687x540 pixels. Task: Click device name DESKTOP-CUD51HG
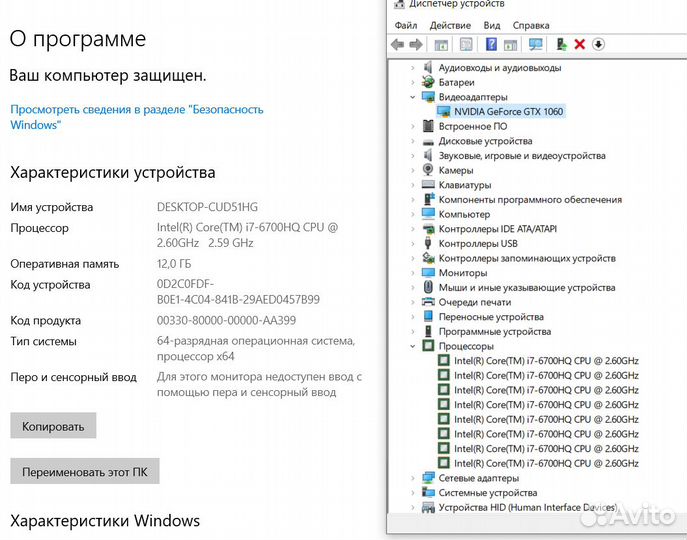click(x=207, y=207)
